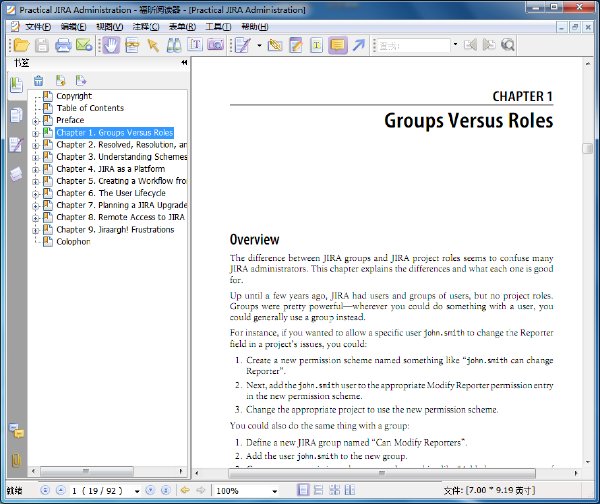Click the new bookmark icon
This screenshot has height=504, width=600.
(60, 81)
